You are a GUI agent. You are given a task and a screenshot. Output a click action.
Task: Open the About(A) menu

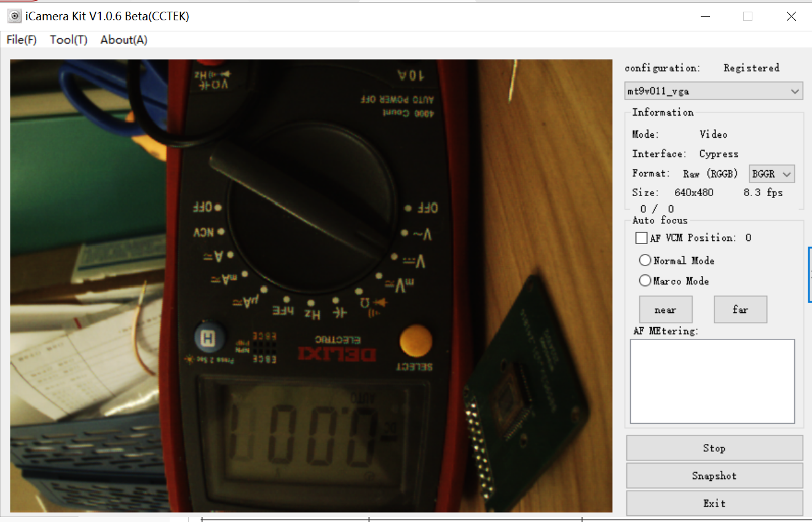124,40
